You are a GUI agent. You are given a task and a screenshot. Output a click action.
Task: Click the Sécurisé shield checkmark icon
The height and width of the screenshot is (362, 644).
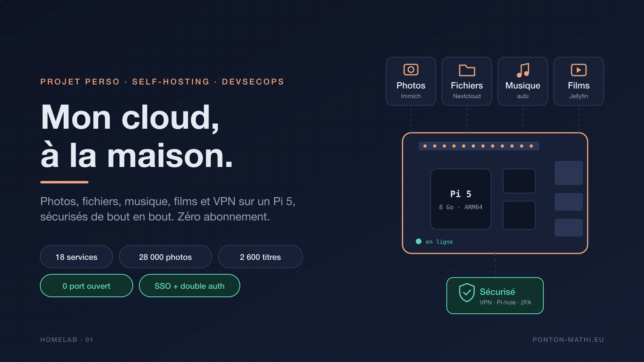[467, 292]
